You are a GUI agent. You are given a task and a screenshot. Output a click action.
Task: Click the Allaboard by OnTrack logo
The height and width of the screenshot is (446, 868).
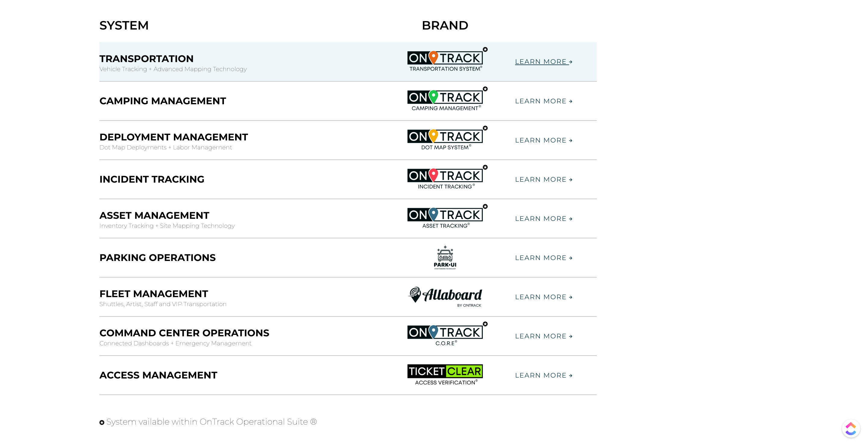tap(445, 297)
